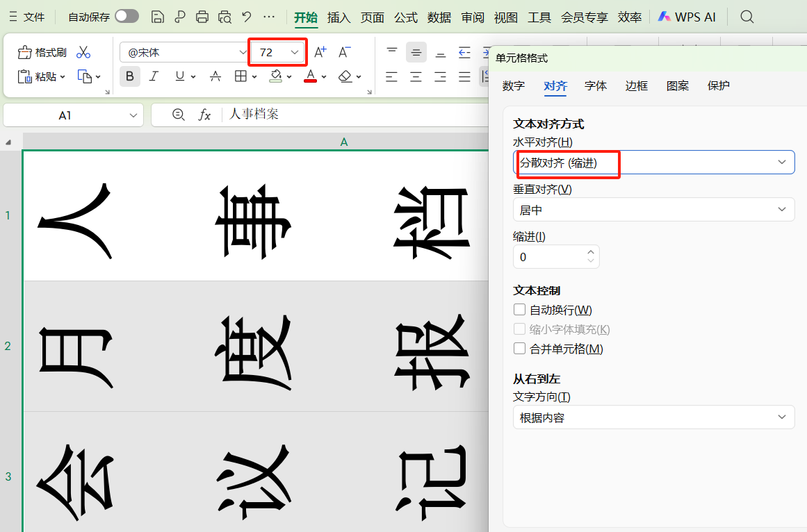Enable the 自动换行 text wrap checkbox
Image resolution: width=807 pixels, height=532 pixels.
519,310
